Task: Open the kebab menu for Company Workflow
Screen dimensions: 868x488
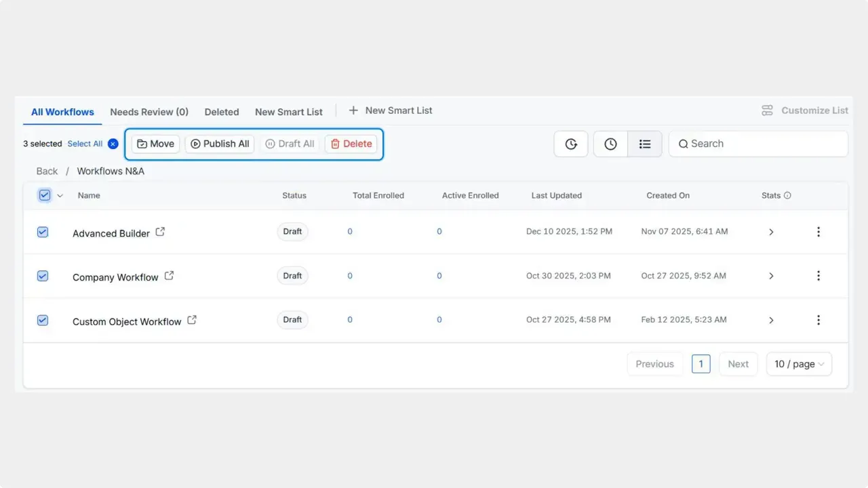Action: (818, 276)
